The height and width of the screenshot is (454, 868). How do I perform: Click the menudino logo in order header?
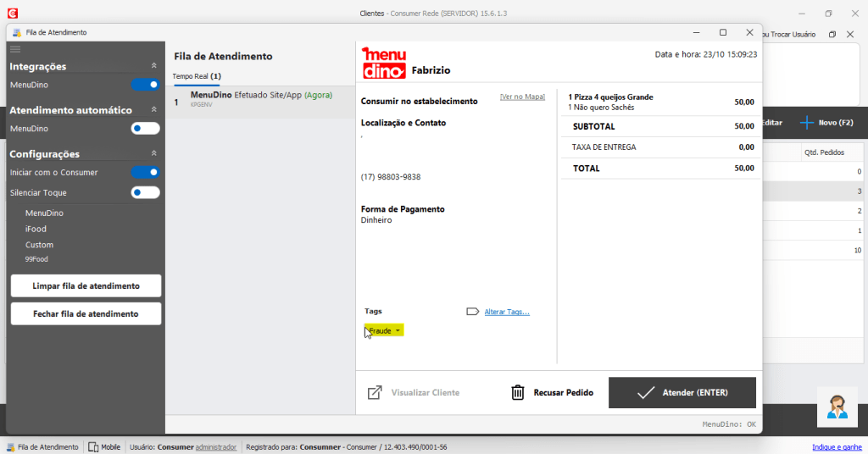point(383,63)
